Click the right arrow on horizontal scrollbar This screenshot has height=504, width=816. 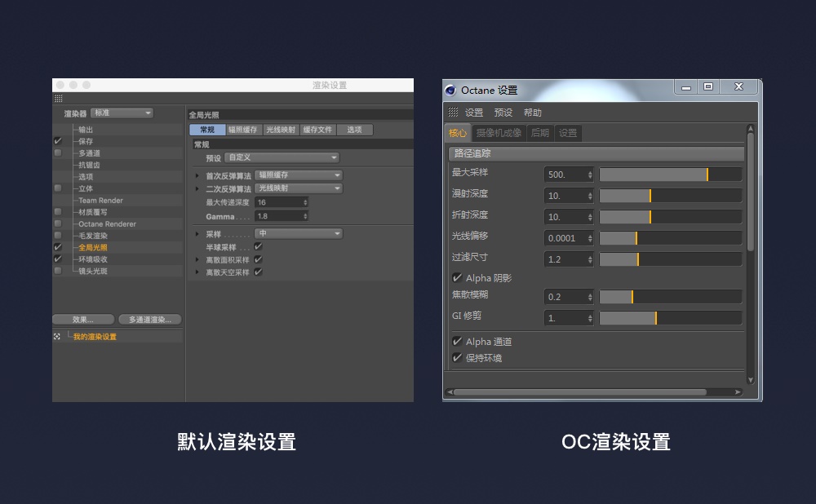[x=738, y=392]
